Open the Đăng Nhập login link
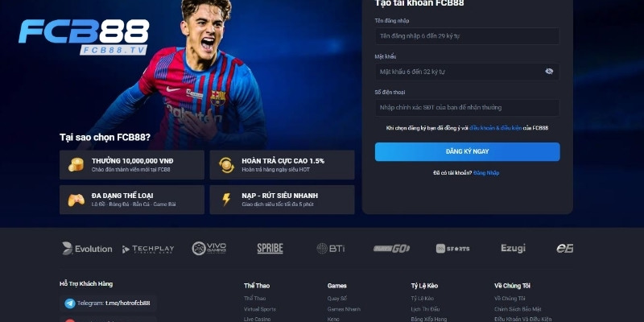Viewport: 644px width, 322px height. coord(486,173)
